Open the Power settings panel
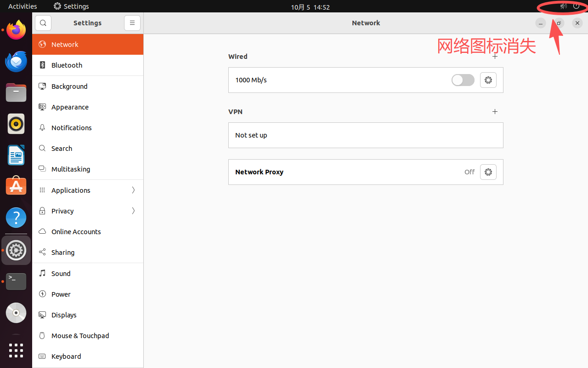The image size is (588, 368). [x=88, y=294]
